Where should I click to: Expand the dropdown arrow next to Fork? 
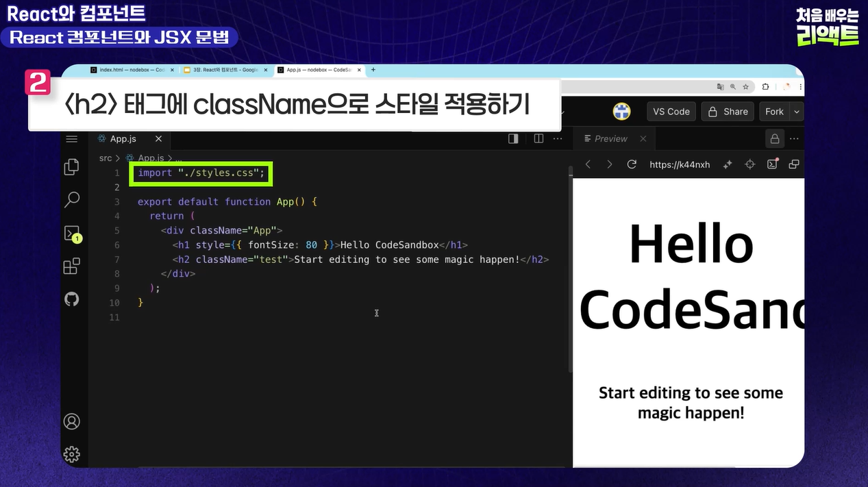tap(796, 112)
